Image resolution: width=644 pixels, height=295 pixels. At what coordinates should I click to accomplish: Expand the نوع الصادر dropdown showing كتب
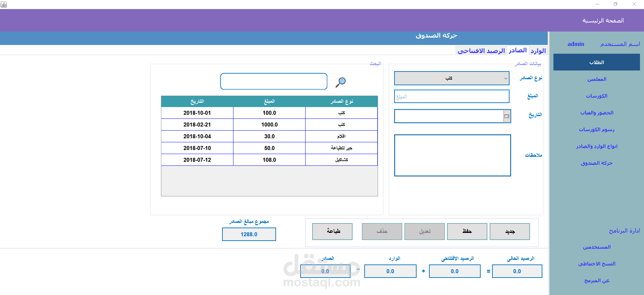[451, 78]
